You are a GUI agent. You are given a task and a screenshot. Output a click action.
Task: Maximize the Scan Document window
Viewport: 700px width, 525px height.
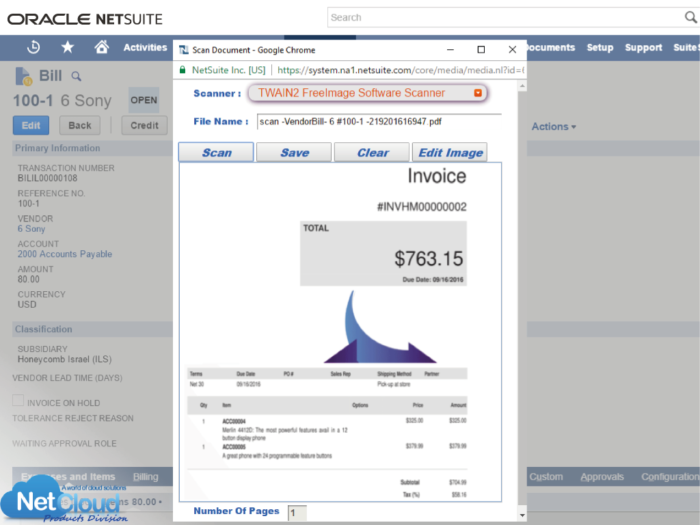tap(481, 50)
